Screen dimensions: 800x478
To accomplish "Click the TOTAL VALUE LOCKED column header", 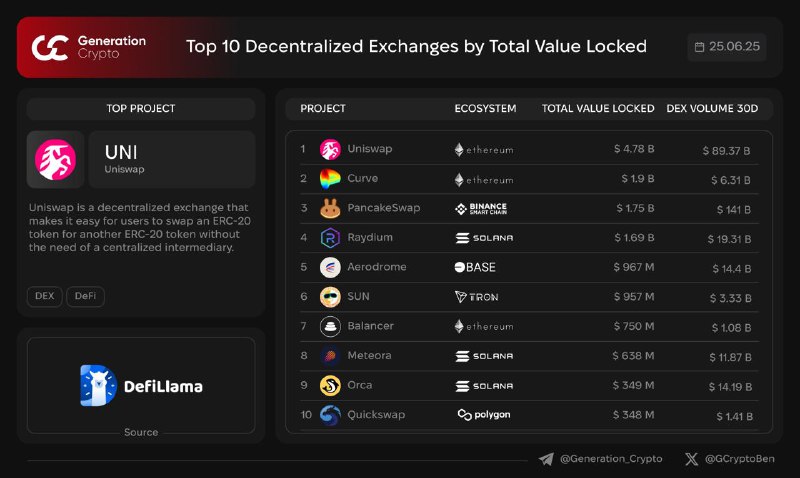I will (x=598, y=108).
